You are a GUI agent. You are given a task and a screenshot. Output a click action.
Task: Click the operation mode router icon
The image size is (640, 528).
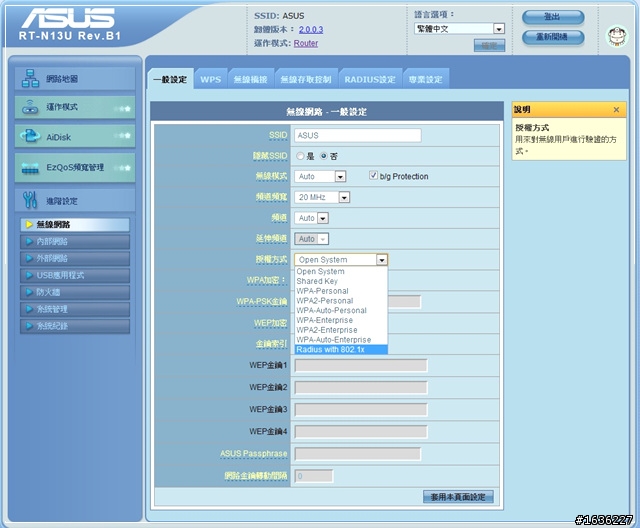30,107
